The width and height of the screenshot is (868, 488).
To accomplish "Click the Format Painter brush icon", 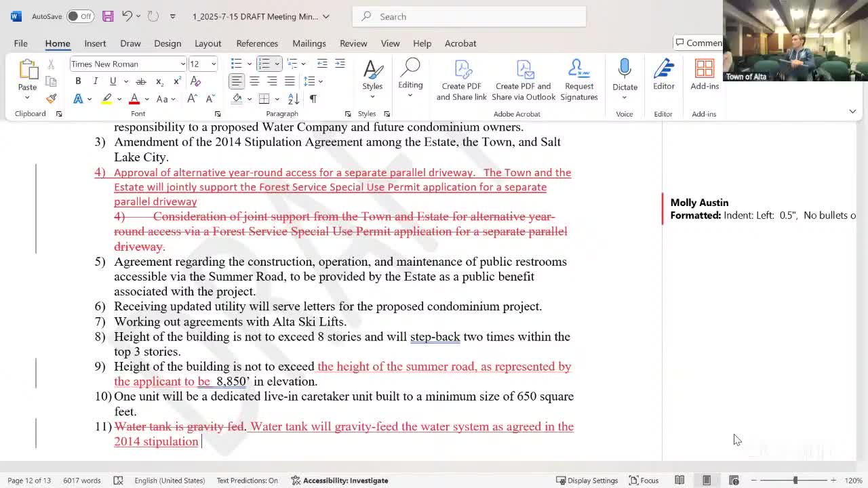I will point(51,99).
